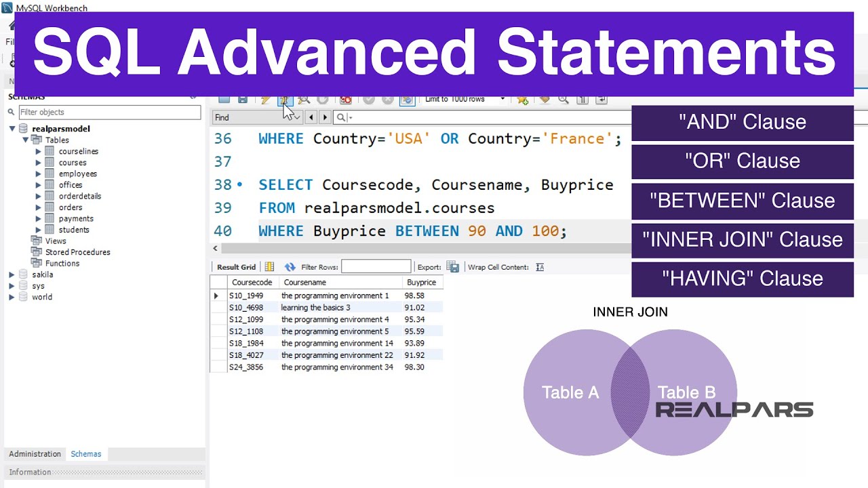The width and height of the screenshot is (868, 488).
Task: Select cell S18_4027
Action: click(x=252, y=355)
